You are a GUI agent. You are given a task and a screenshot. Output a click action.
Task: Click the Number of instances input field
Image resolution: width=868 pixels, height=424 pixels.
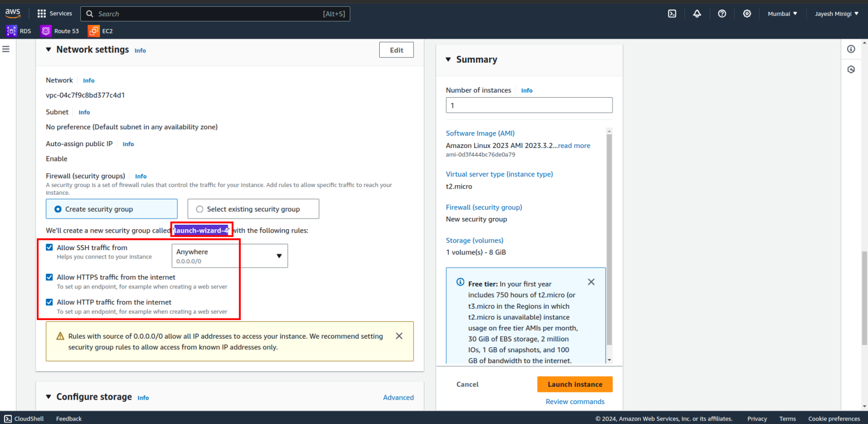pyautogui.click(x=529, y=105)
